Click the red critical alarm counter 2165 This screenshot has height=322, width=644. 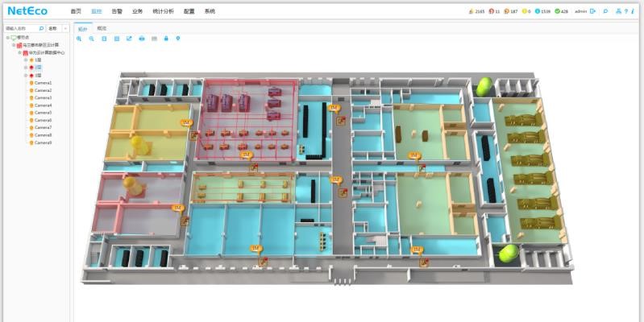pyautogui.click(x=476, y=11)
